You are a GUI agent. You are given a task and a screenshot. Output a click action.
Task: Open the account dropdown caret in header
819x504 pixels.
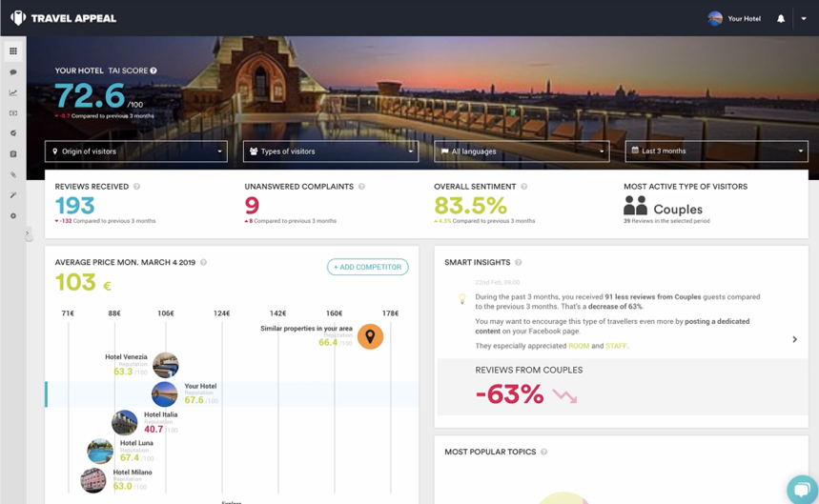[x=804, y=19]
